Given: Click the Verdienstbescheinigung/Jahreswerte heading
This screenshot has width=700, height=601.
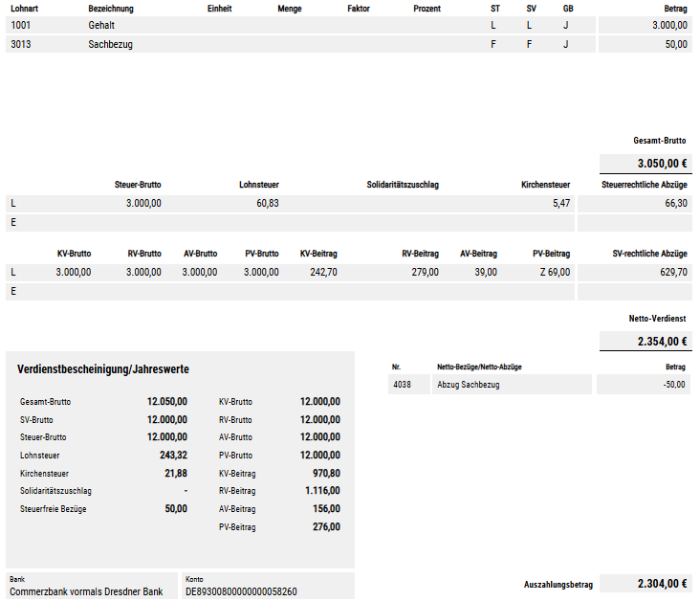Looking at the screenshot, I should pyautogui.click(x=102, y=368).
